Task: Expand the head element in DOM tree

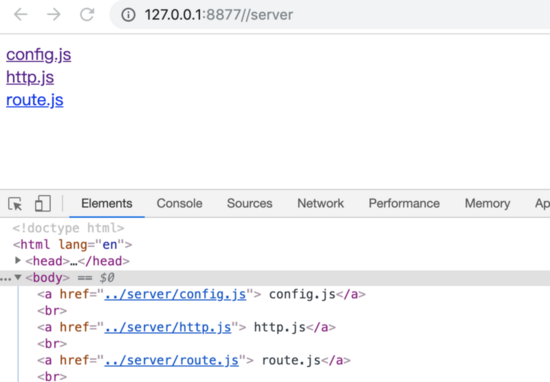Action: tap(18, 260)
